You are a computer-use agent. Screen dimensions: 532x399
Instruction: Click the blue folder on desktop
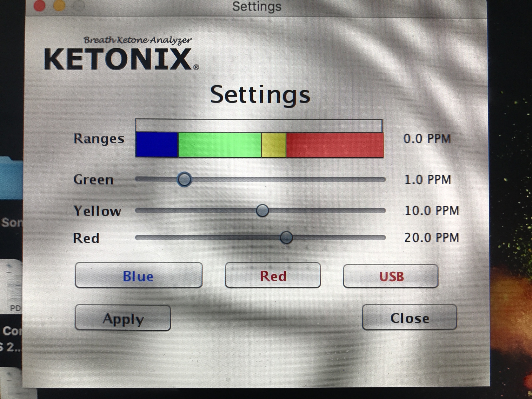pos(12,178)
